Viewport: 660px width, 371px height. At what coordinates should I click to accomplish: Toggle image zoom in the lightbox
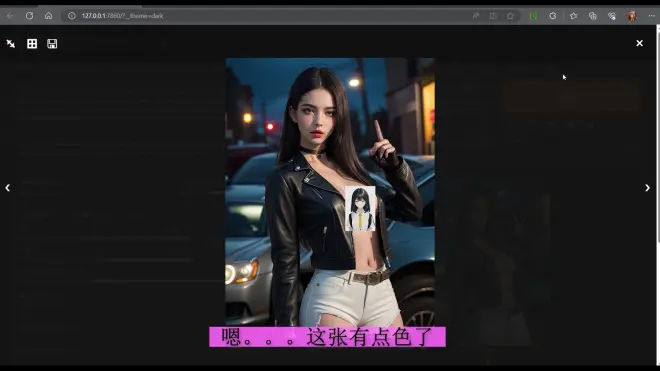tap(11, 44)
